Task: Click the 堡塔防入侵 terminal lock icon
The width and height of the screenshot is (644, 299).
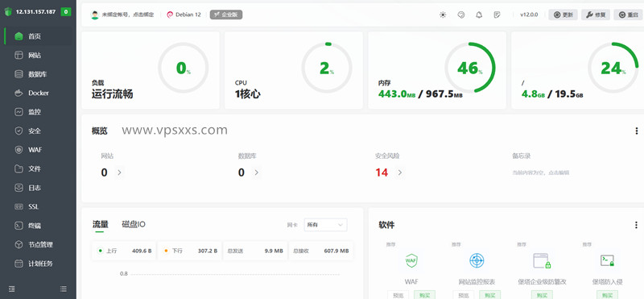Action: pyautogui.click(x=607, y=260)
